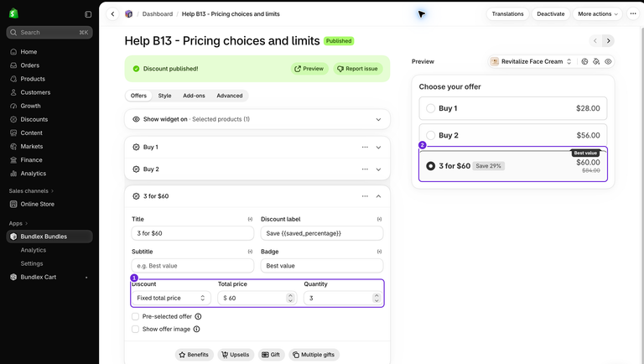Switch to the Offers tab

click(x=138, y=96)
